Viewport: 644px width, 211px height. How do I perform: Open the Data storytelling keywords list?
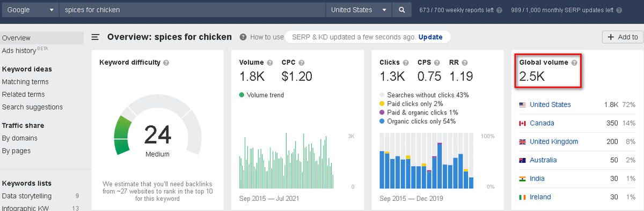point(26,195)
